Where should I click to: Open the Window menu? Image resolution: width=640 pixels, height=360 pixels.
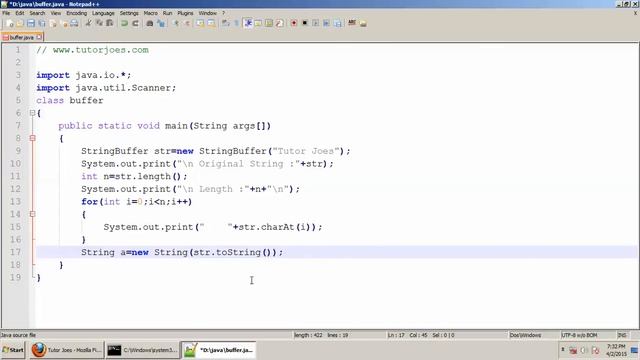207,13
